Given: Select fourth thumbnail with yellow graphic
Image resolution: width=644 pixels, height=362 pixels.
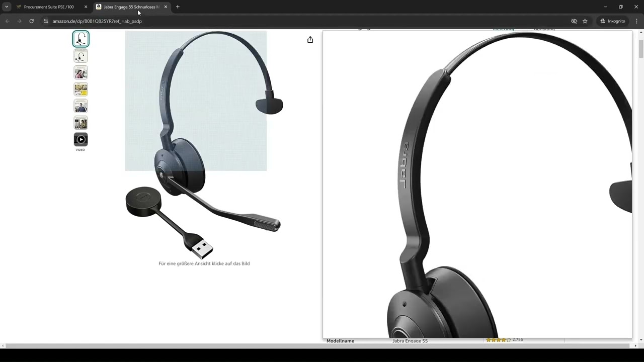Looking at the screenshot, I should 80,89.
